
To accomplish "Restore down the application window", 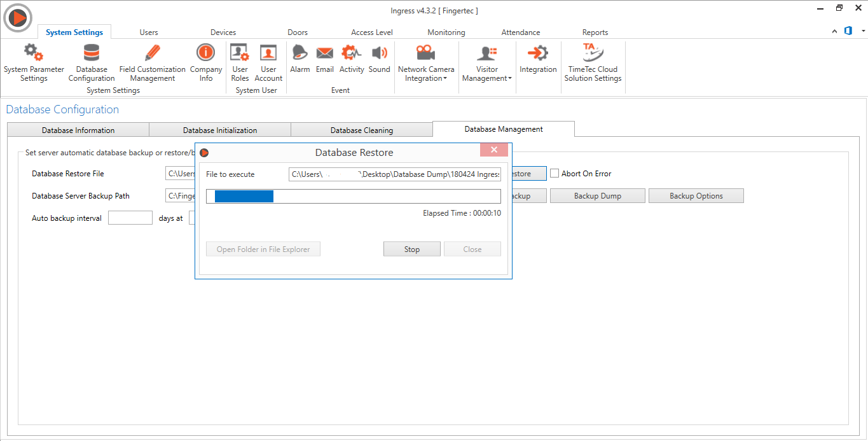I will click(839, 8).
